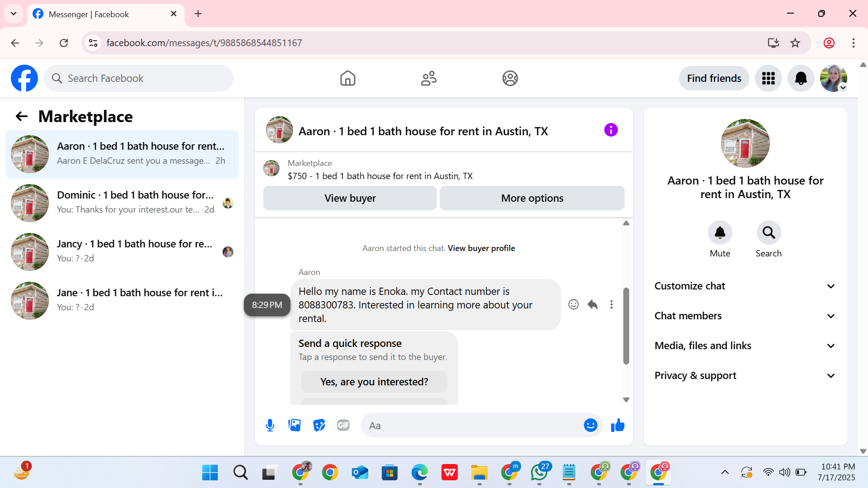This screenshot has height=488, width=868.
Task: Go back from Marketplace chats list
Action: pos(21,117)
